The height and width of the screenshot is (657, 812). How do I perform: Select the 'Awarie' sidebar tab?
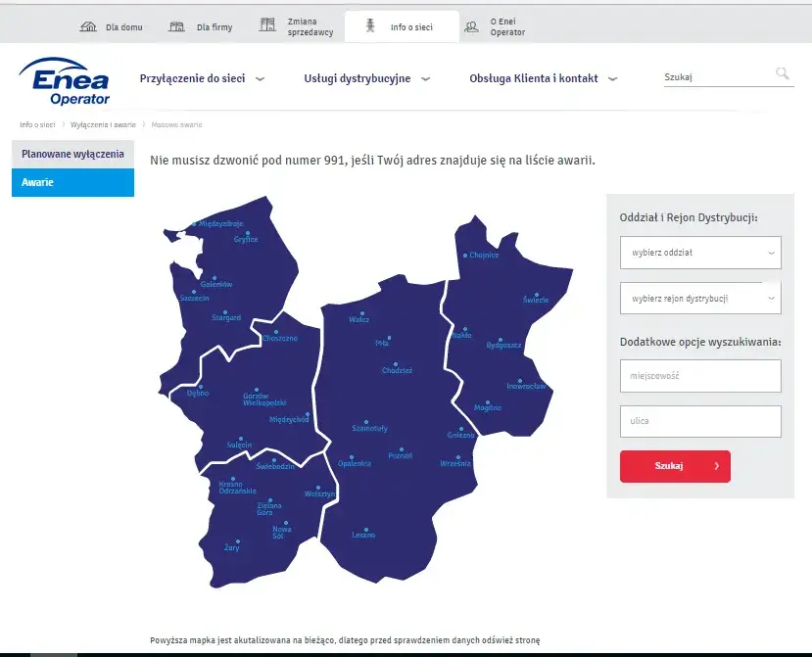click(x=72, y=183)
